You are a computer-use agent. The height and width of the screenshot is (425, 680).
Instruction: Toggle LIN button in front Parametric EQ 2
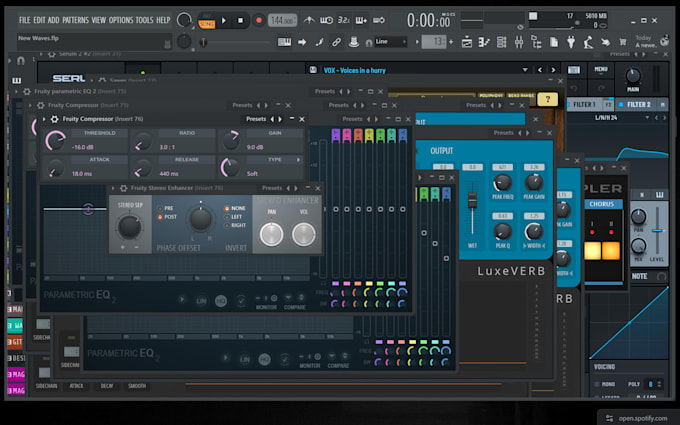[201, 301]
